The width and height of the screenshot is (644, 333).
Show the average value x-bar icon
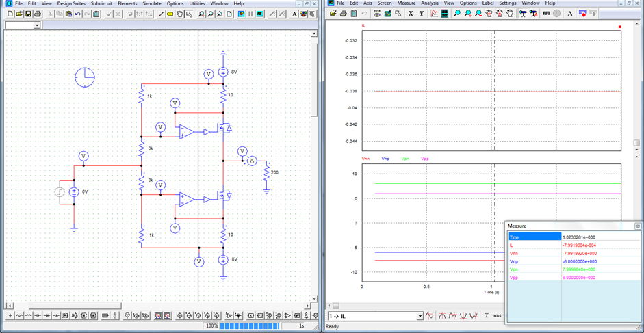pos(487,316)
